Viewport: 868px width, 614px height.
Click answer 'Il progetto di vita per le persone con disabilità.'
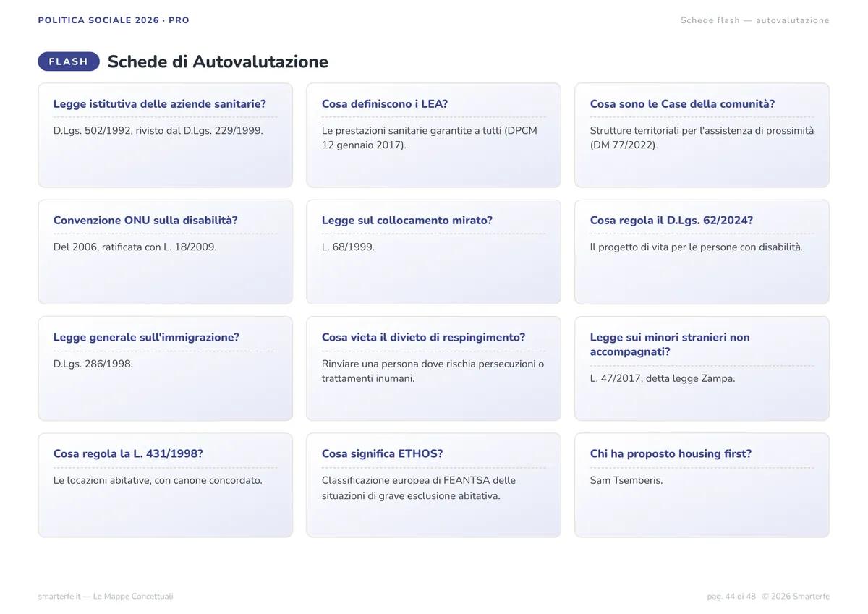point(697,247)
